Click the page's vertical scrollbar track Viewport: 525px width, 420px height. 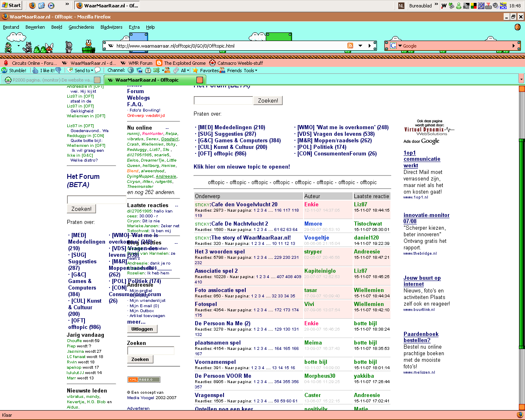click(521, 246)
